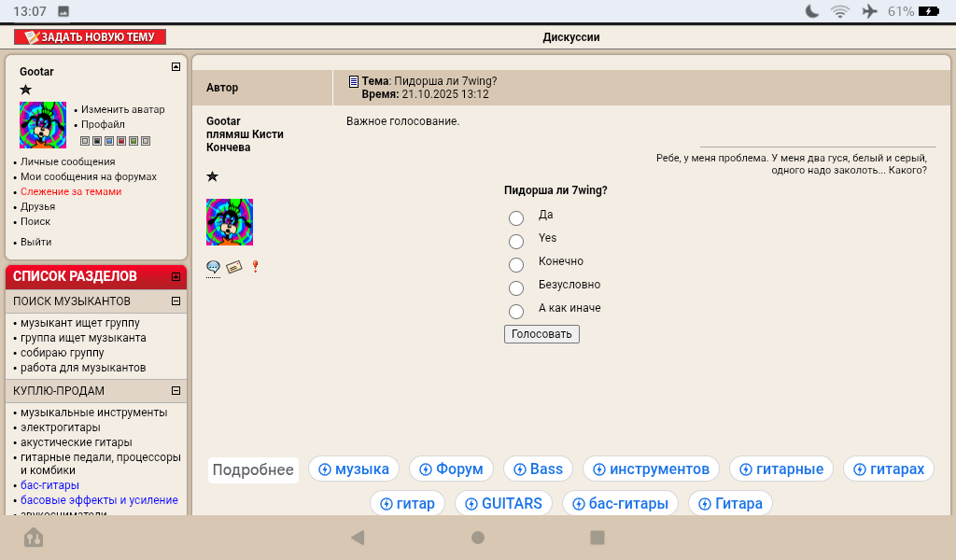The image size is (956, 560).
Task: Open the Слежение за темами menu item
Action: (71, 191)
